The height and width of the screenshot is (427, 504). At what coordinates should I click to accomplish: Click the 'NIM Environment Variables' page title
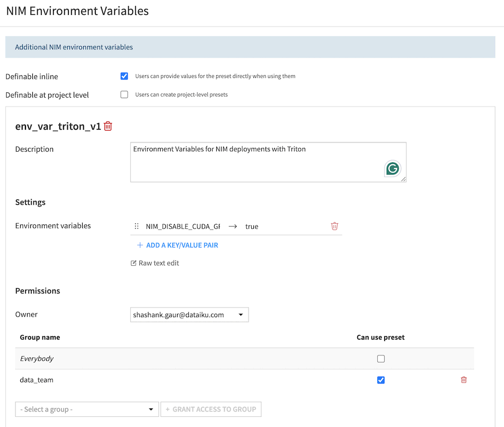point(77,11)
